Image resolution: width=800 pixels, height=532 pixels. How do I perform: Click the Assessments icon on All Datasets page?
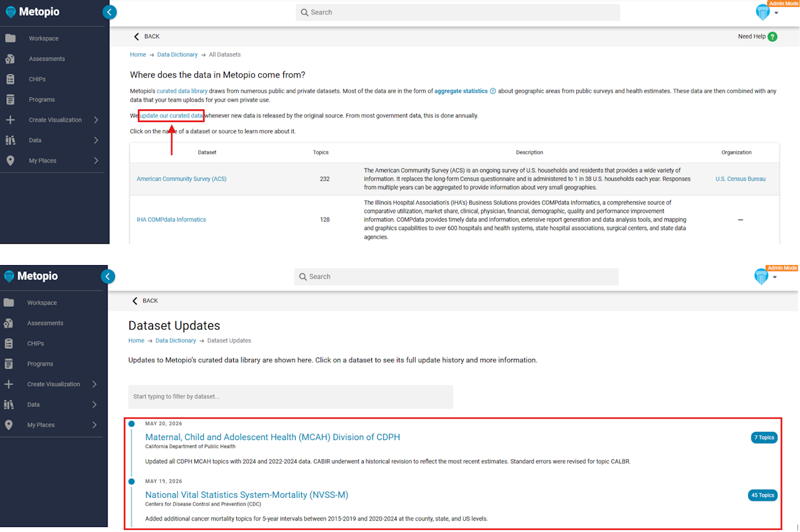point(10,59)
